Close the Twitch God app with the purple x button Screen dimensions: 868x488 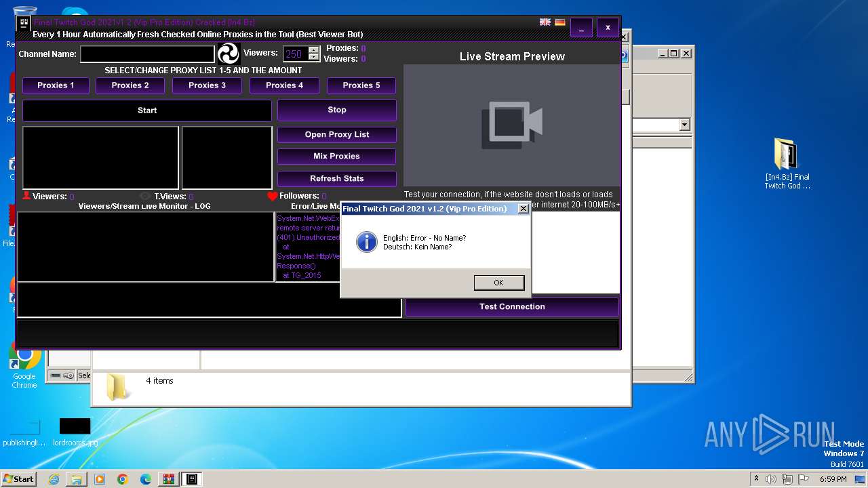608,28
